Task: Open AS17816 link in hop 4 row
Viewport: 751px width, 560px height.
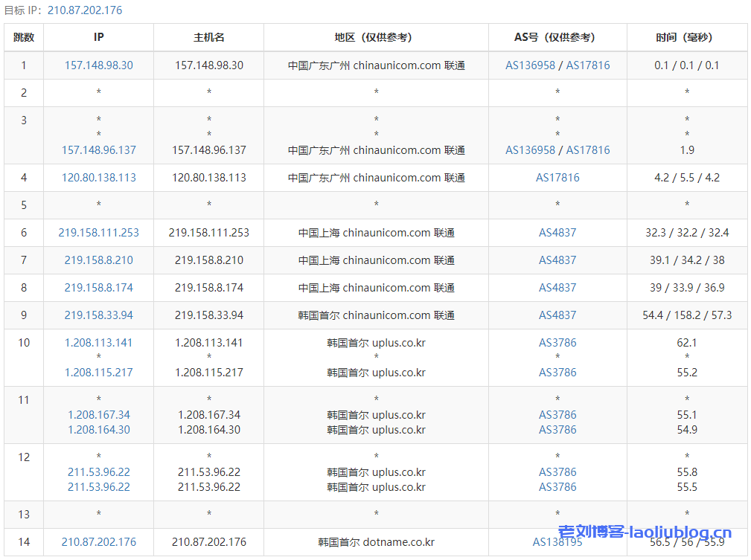Action: (557, 178)
